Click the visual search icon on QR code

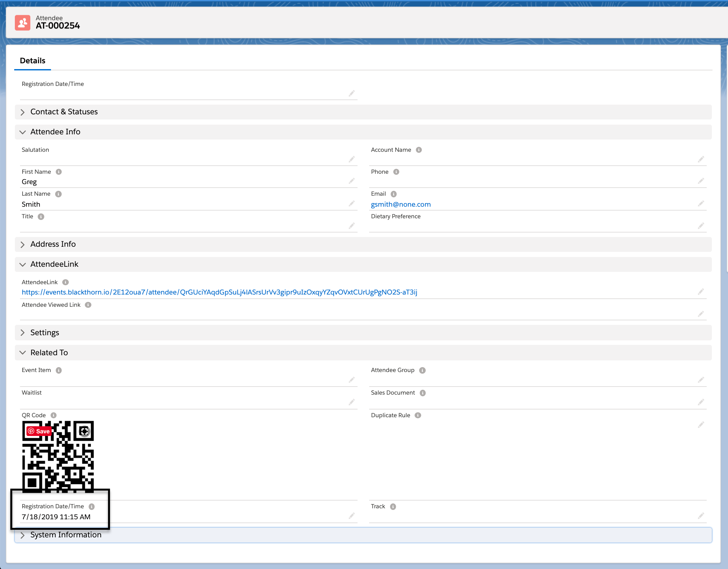point(84,431)
